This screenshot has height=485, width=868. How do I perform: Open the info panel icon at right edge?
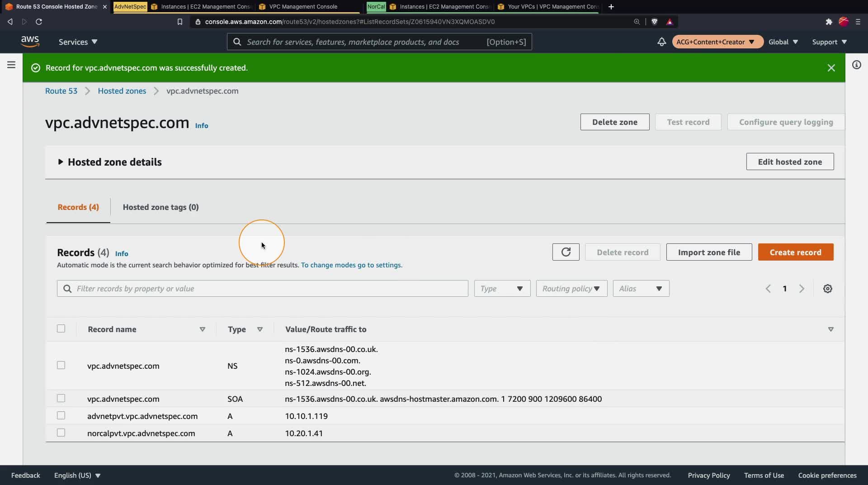coord(856,65)
